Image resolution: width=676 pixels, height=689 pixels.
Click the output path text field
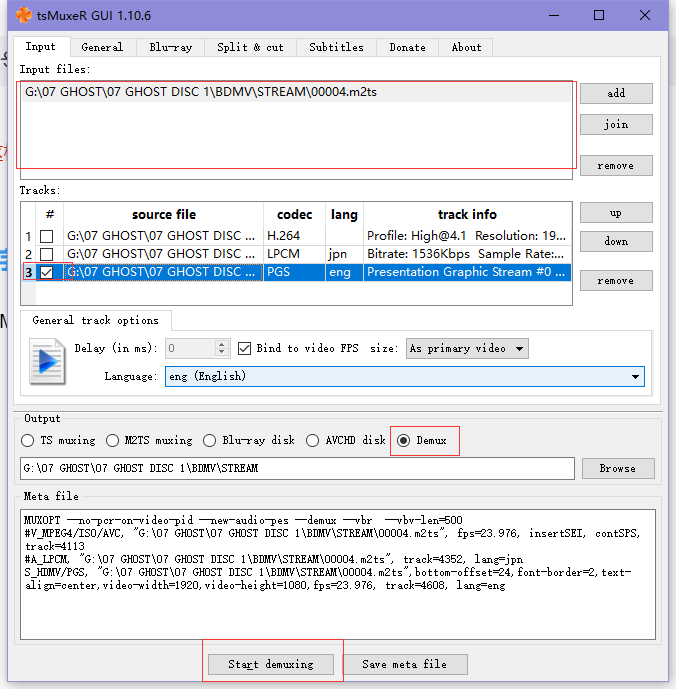[x=297, y=468]
